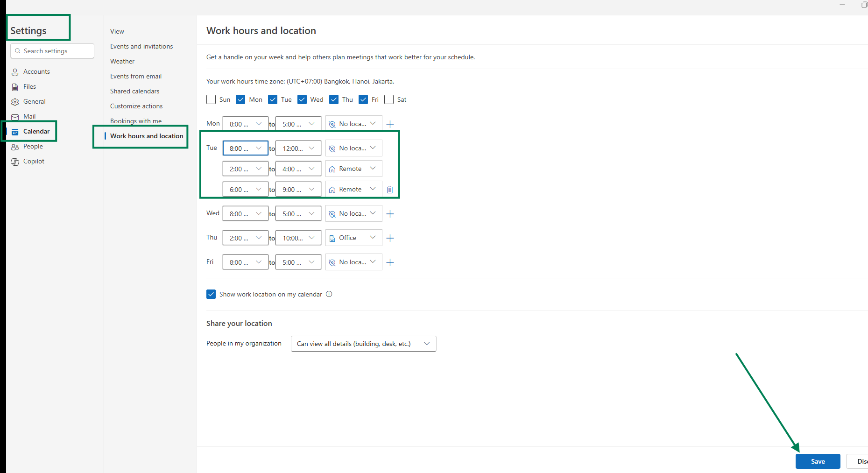Enable Sunday as a work day
The width and height of the screenshot is (868, 473).
coord(211,99)
